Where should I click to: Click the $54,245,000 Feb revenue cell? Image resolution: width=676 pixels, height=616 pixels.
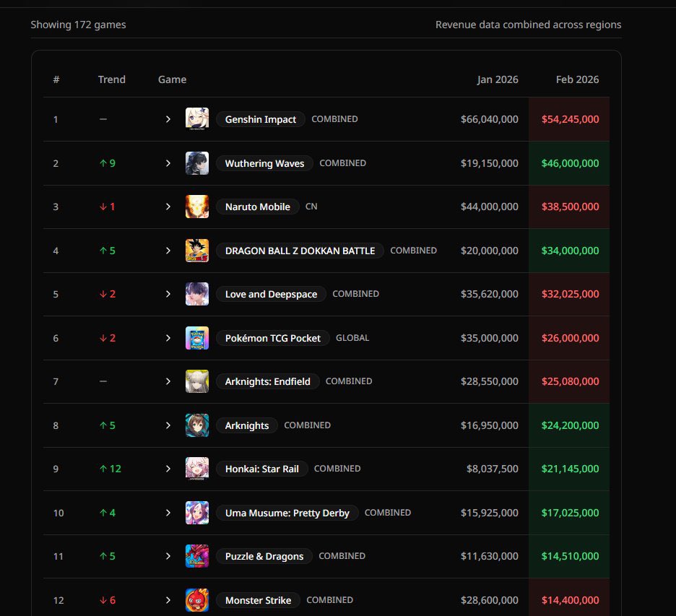pyautogui.click(x=570, y=119)
